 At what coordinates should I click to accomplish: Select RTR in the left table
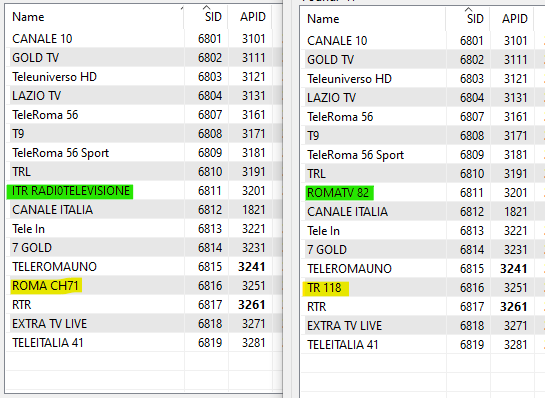(22, 305)
